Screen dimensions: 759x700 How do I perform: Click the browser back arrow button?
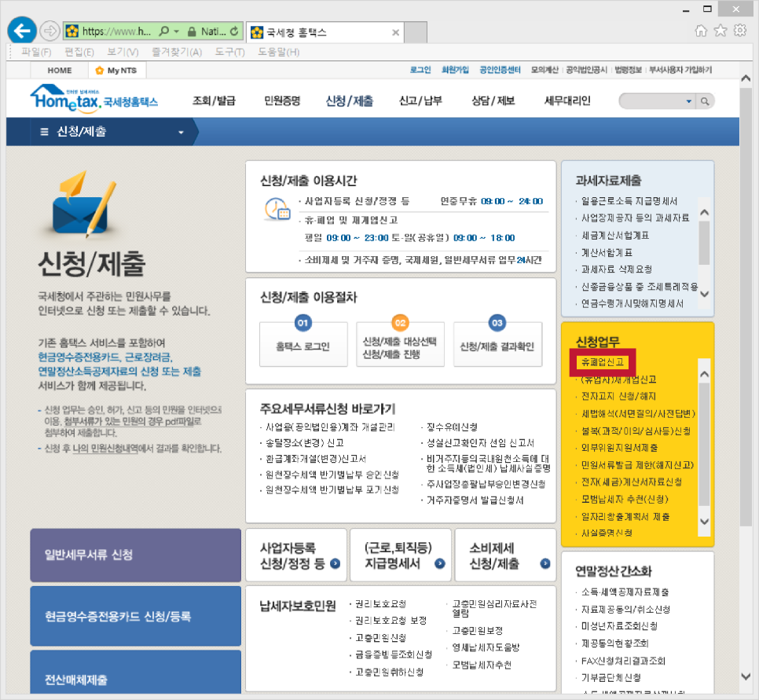23,31
